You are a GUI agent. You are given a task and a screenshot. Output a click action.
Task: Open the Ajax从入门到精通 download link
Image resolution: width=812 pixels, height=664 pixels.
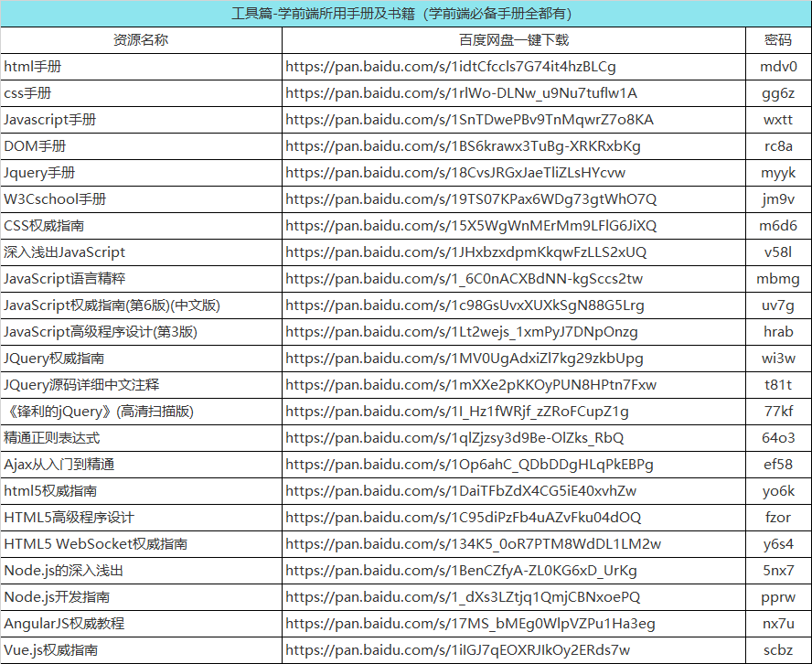click(x=469, y=465)
